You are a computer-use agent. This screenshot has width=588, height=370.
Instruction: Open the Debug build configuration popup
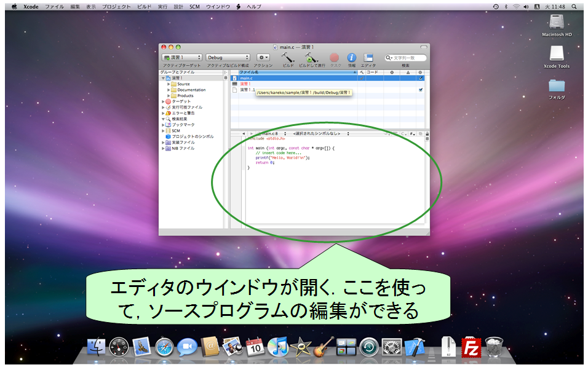pyautogui.click(x=228, y=57)
